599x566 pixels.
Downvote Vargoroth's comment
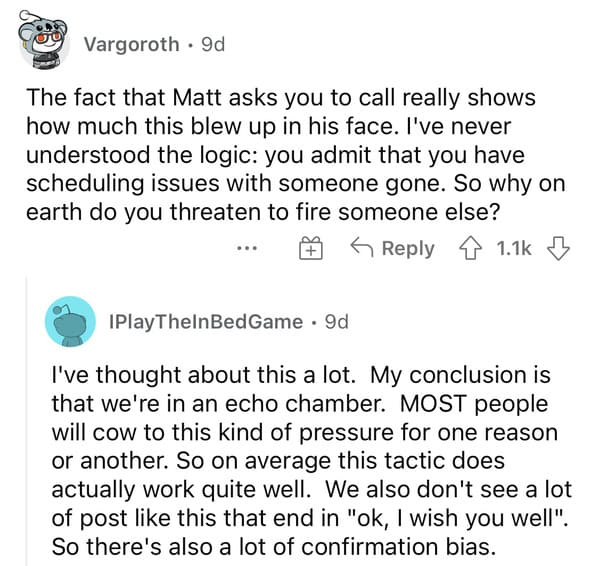558,249
